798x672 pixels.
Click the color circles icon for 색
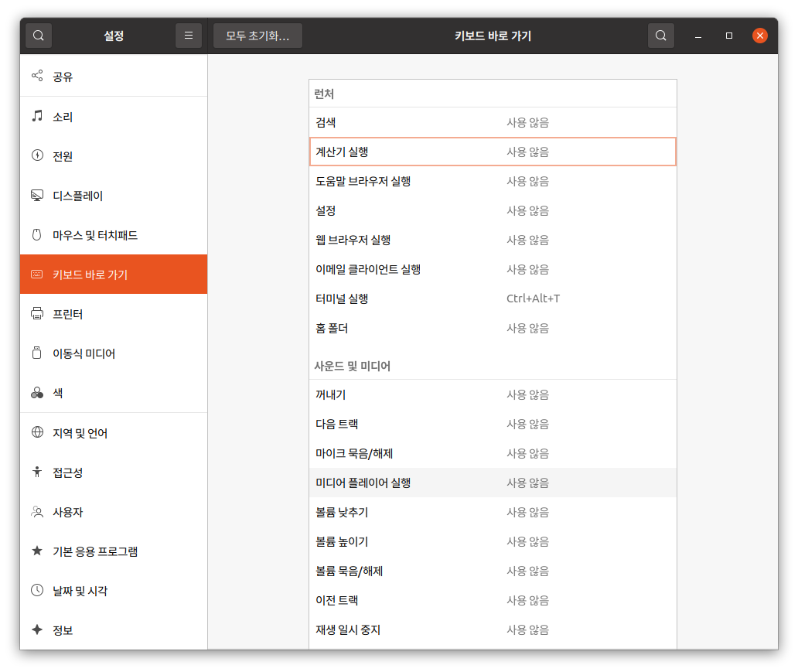[x=37, y=393]
